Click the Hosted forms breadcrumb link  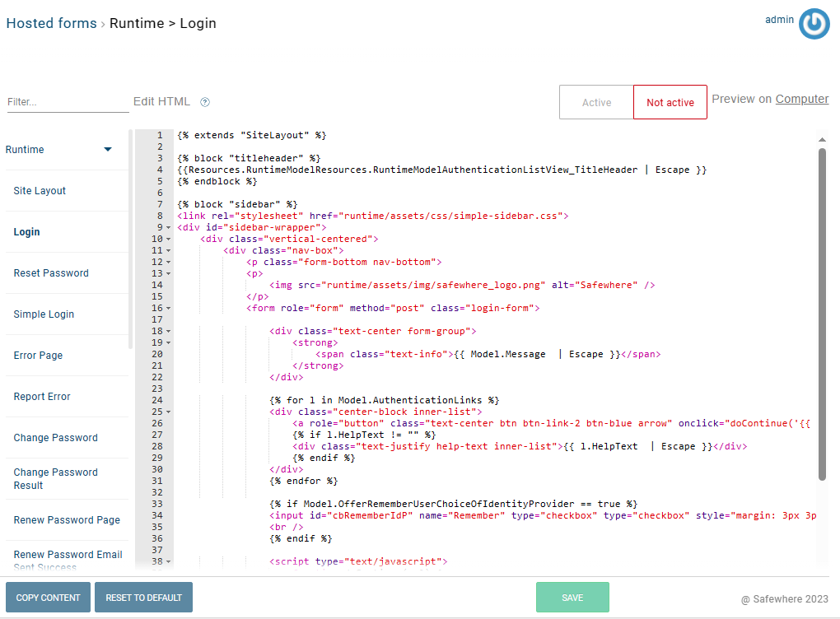pyautogui.click(x=51, y=23)
